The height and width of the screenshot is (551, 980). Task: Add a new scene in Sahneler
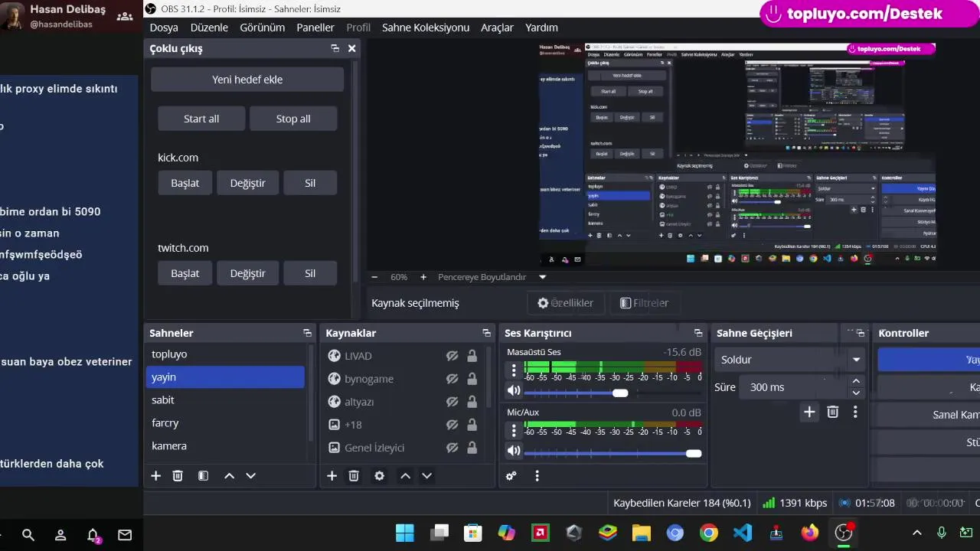[155, 476]
